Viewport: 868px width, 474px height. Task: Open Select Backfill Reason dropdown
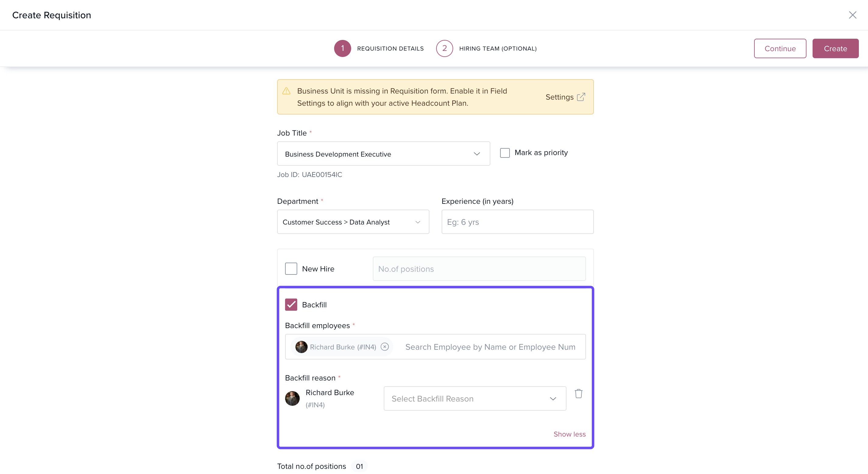475,398
